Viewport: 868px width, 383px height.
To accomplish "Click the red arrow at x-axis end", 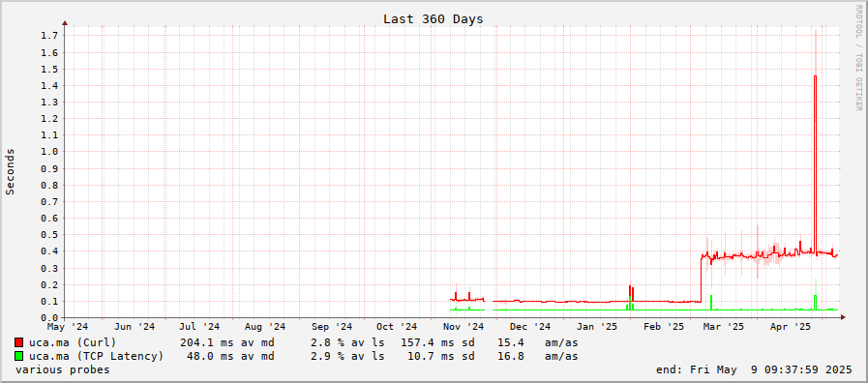I will click(843, 317).
